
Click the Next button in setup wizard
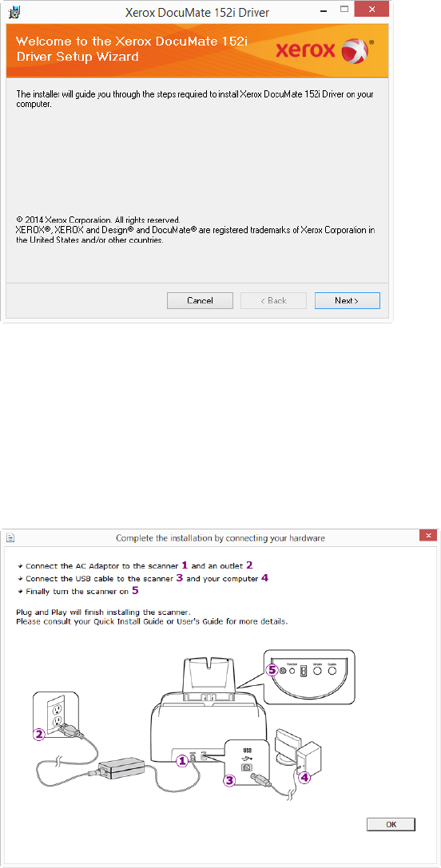coord(347,300)
